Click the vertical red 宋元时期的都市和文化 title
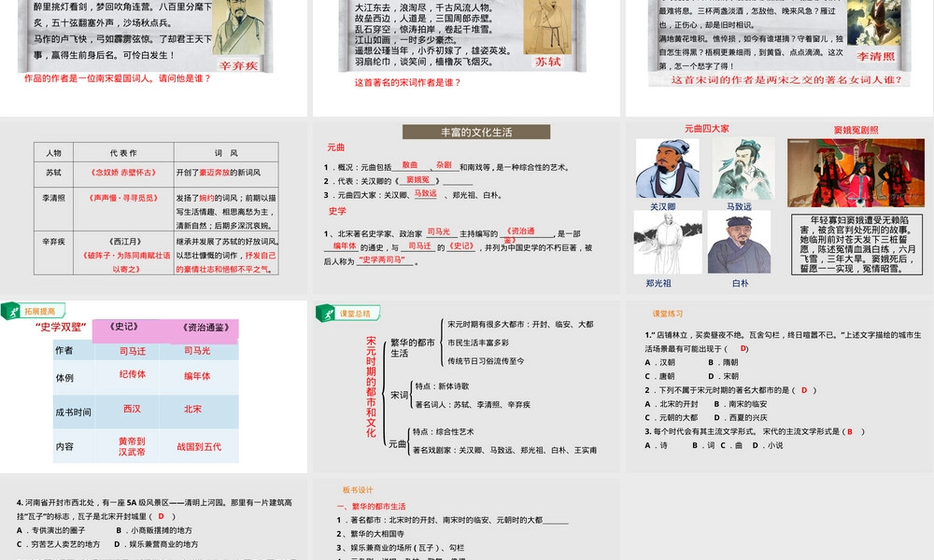Viewport: 934px width, 560px height. (371, 386)
